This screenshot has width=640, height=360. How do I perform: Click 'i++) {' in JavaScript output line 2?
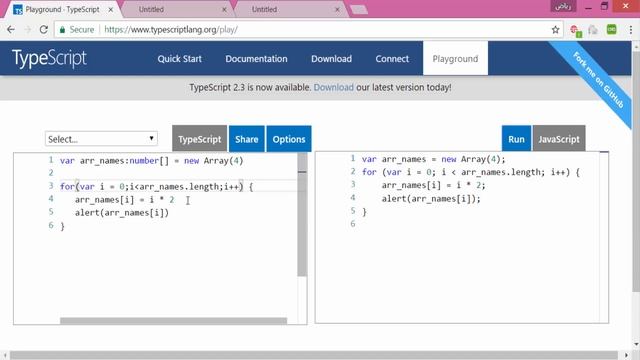coord(565,172)
